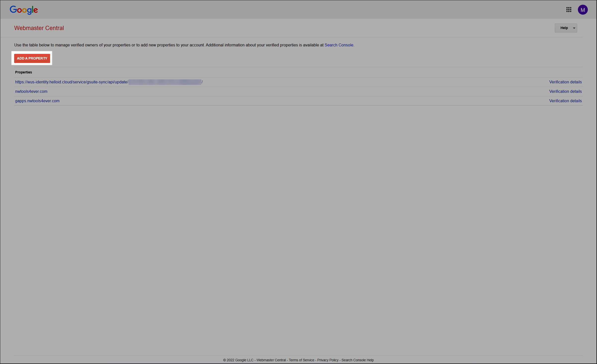Open the Google apps grid icon
This screenshot has width=597, height=364.
tap(569, 10)
